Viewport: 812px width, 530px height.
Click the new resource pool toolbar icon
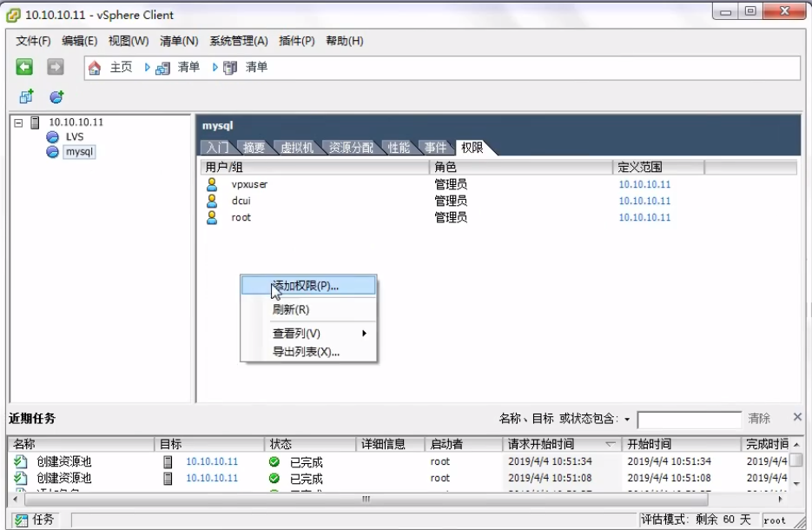pos(56,96)
